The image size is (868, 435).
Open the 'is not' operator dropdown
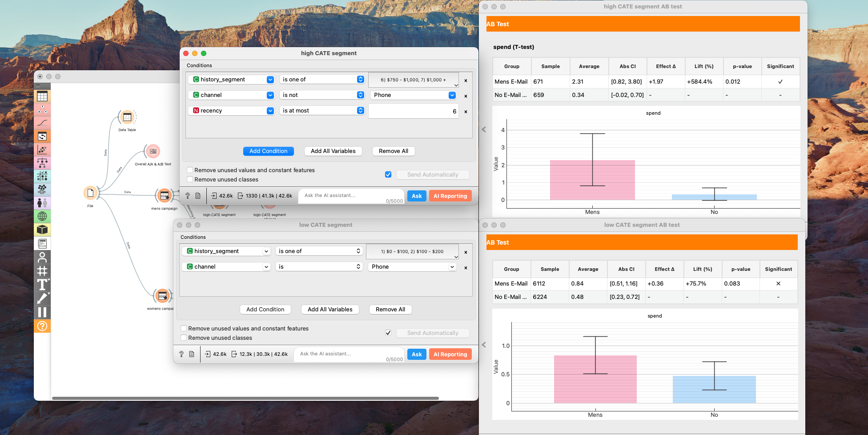point(322,95)
